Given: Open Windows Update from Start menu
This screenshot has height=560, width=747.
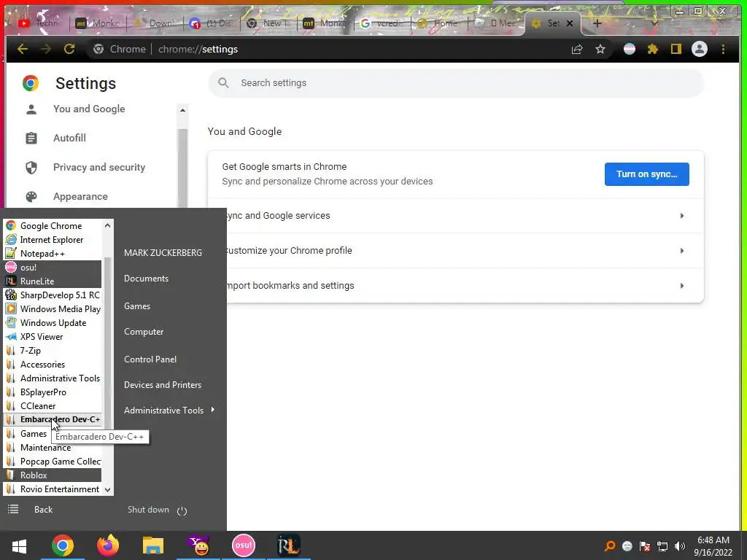Looking at the screenshot, I should [53, 322].
